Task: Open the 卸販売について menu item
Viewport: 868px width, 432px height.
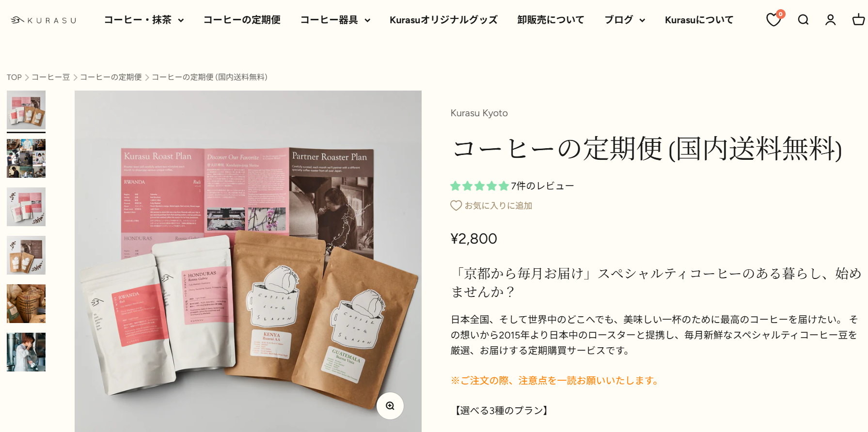Action: [x=551, y=20]
